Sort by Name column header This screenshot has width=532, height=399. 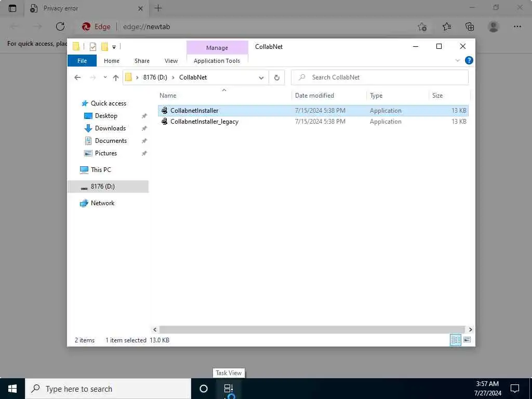224,96
